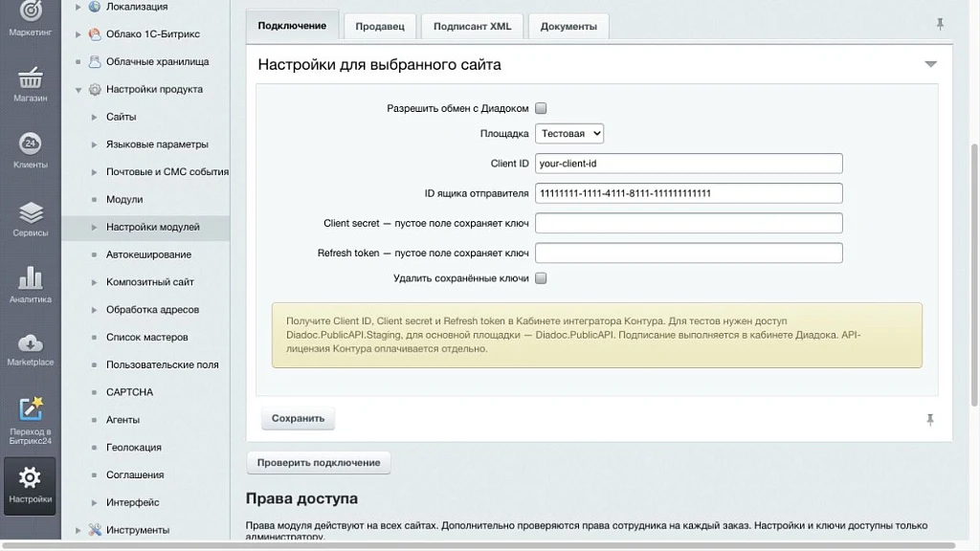Screen dimensions: 980x551
Task: Expand the Интерфейс tree node
Action: (94, 502)
